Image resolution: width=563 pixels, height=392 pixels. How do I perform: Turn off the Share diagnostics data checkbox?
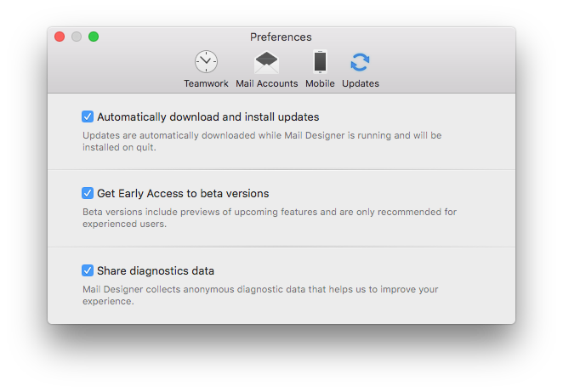point(88,270)
